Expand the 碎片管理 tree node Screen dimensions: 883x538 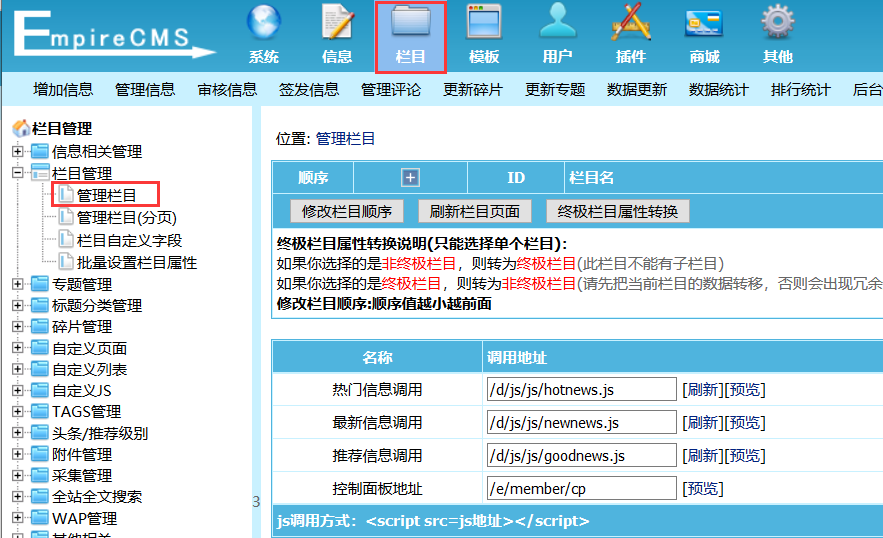pyautogui.click(x=17, y=327)
